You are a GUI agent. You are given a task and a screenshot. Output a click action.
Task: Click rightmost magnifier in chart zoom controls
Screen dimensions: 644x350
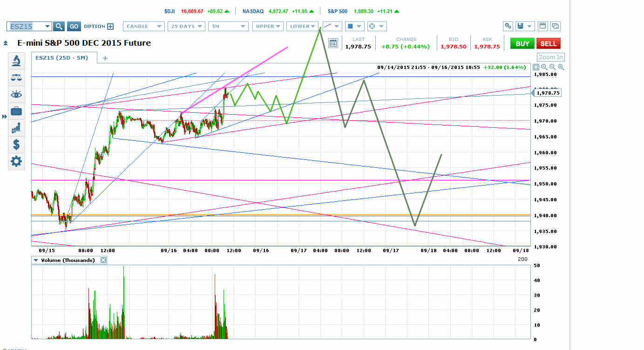561,67
